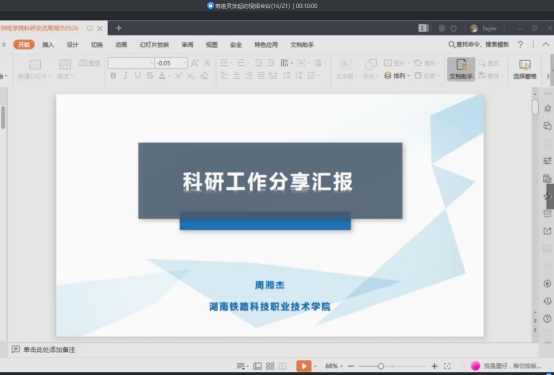Open the help question mark icon

(520, 45)
